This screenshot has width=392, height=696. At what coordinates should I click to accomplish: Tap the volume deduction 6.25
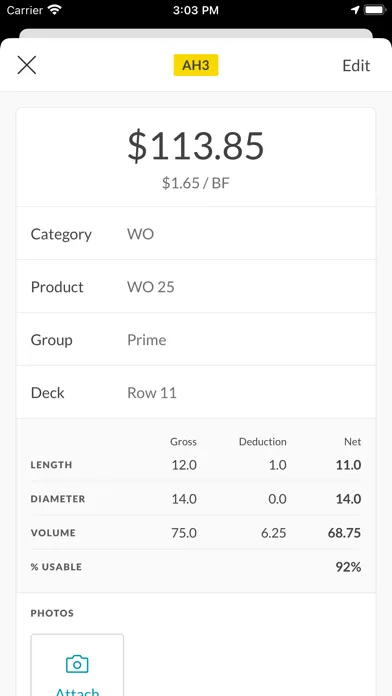(273, 533)
